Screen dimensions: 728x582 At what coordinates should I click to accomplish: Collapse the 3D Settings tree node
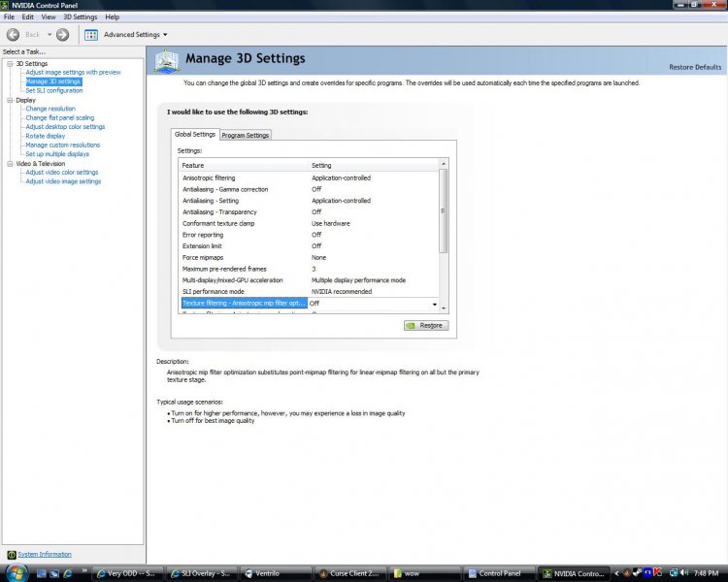[x=10, y=64]
